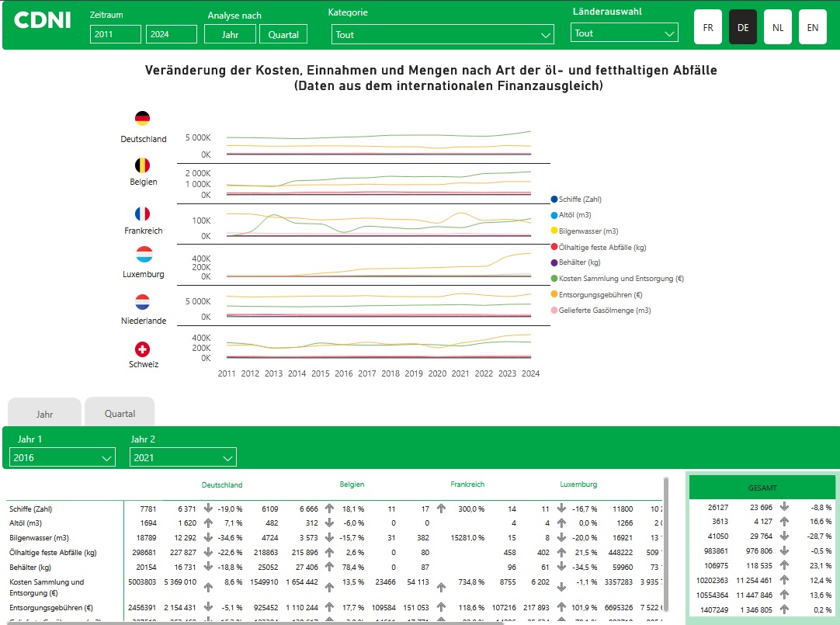The image size is (840, 625).
Task: Switch to the Quartal tab
Action: [x=120, y=413]
